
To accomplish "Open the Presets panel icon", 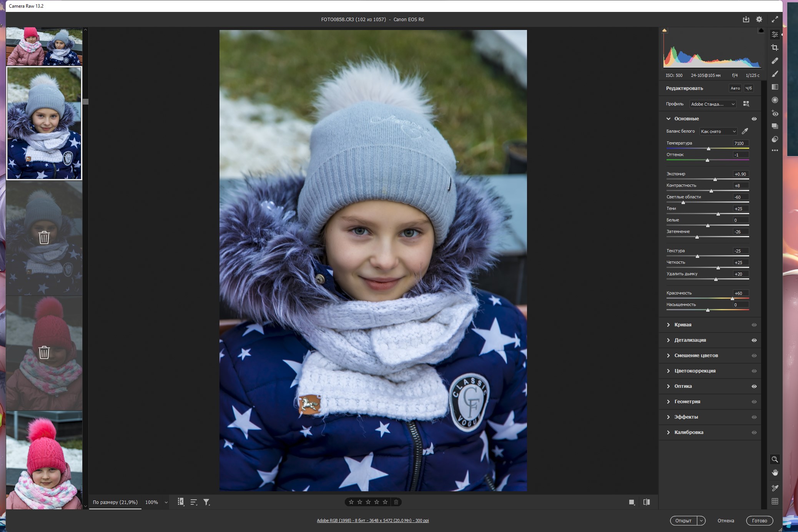I will [775, 139].
